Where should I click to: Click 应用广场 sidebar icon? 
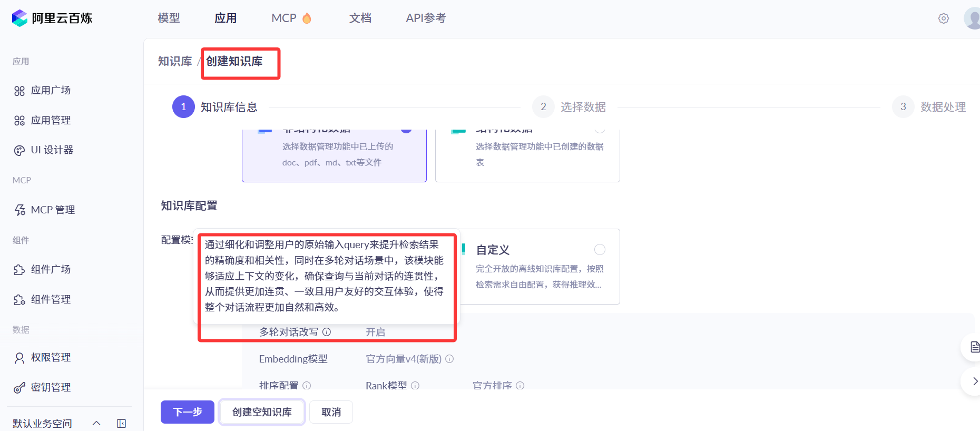coord(19,91)
